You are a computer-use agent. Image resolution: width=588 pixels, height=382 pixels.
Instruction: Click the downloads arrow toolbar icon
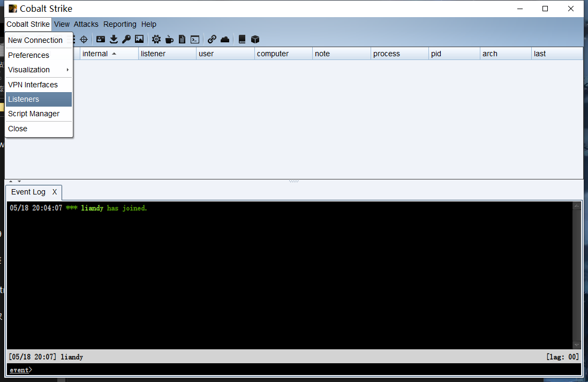[114, 39]
